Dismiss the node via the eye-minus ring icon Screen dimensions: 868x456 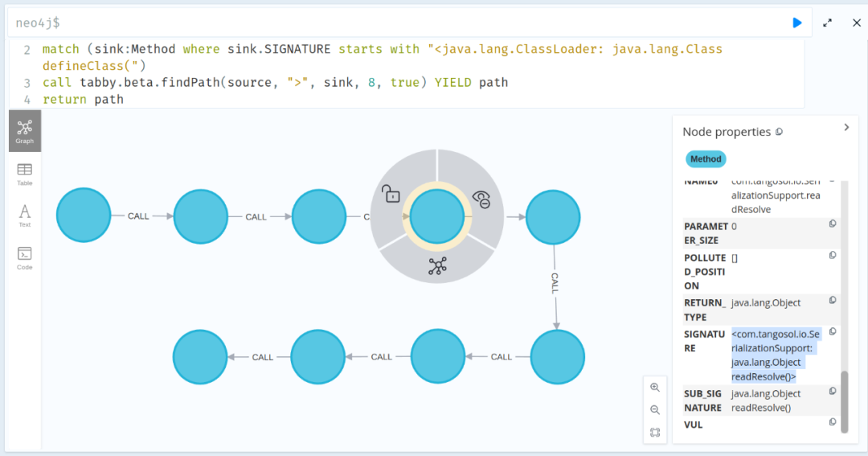coord(481,199)
